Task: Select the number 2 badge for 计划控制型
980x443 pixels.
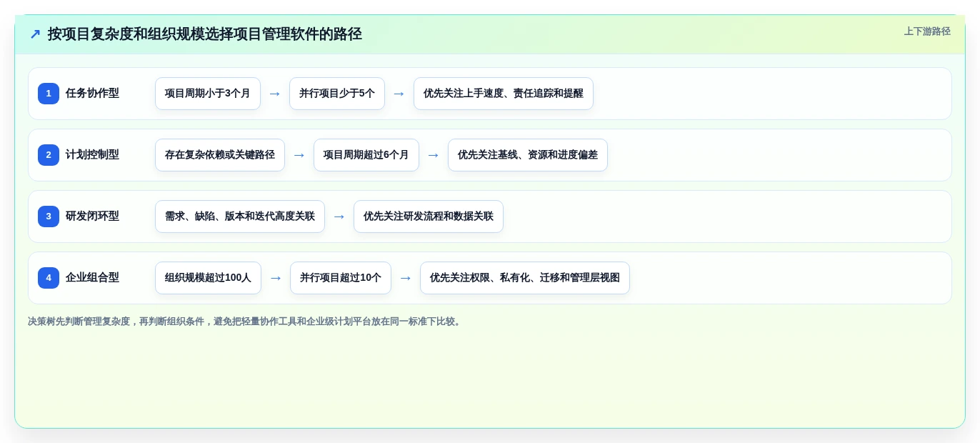Action: click(49, 155)
